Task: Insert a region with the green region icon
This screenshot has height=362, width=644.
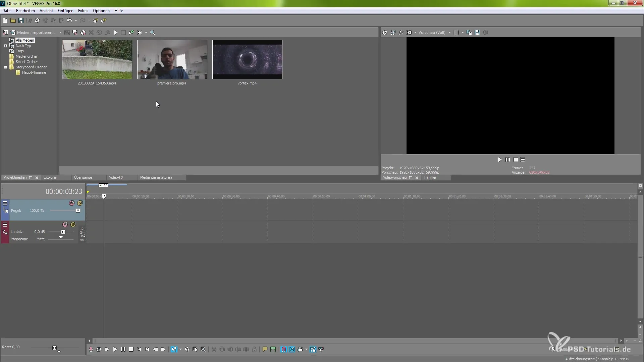Action: point(273,349)
